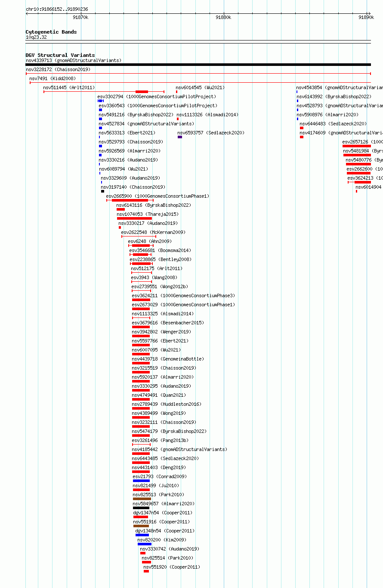Open the esv3302794 variant label

click(157, 96)
